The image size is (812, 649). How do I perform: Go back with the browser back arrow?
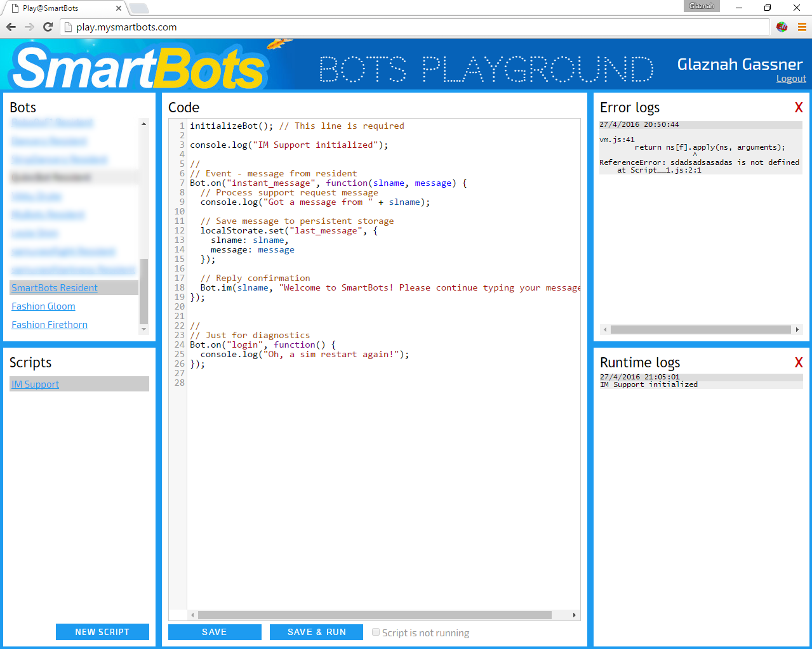coord(11,27)
